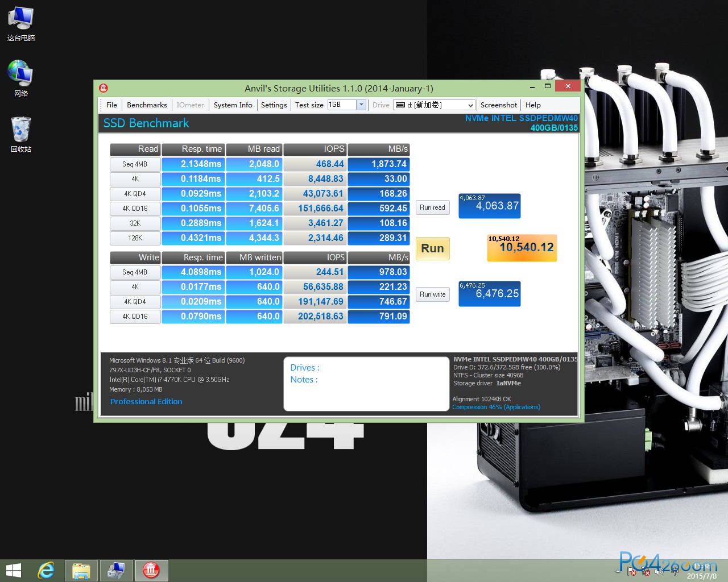Click the total score 10,540.12 box
Viewport: 728px width, 582px height.
522,248
